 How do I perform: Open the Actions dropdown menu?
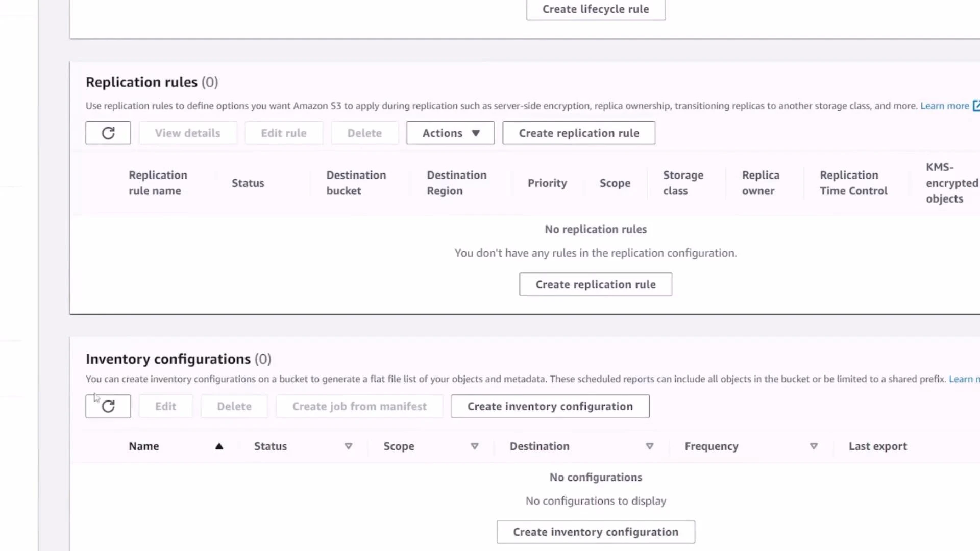tap(450, 133)
